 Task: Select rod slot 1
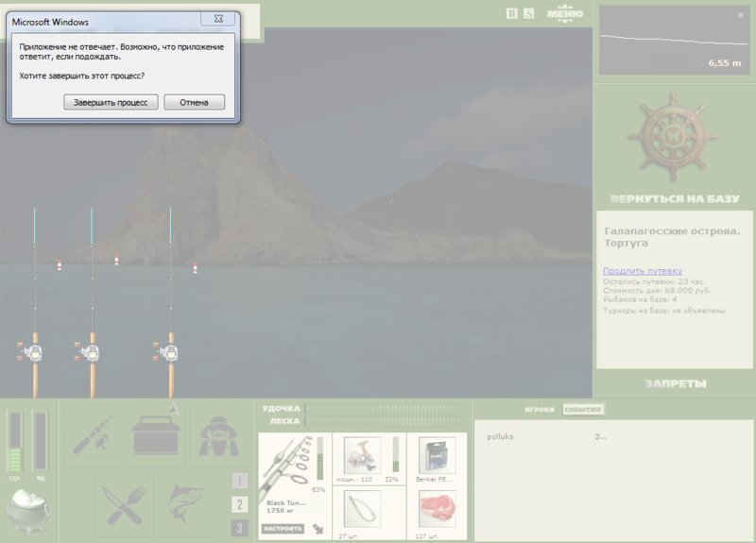240,481
